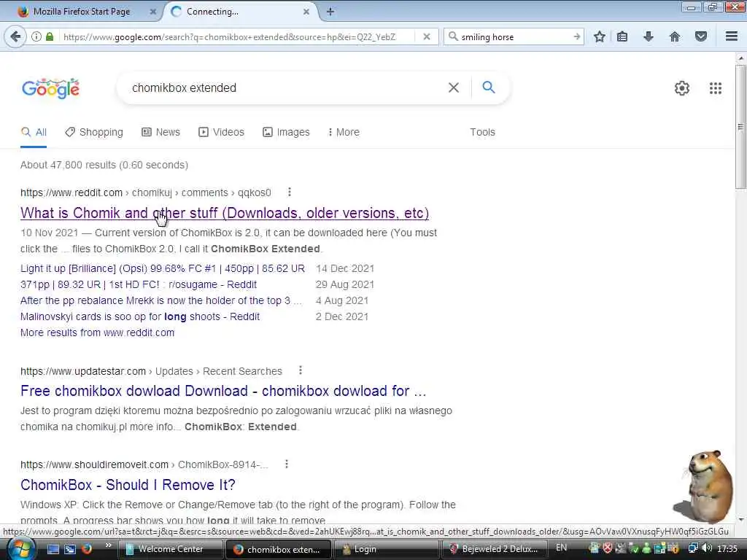Open "Free chomikbox dowload Download" result
This screenshot has width=747, height=560.
click(x=223, y=391)
